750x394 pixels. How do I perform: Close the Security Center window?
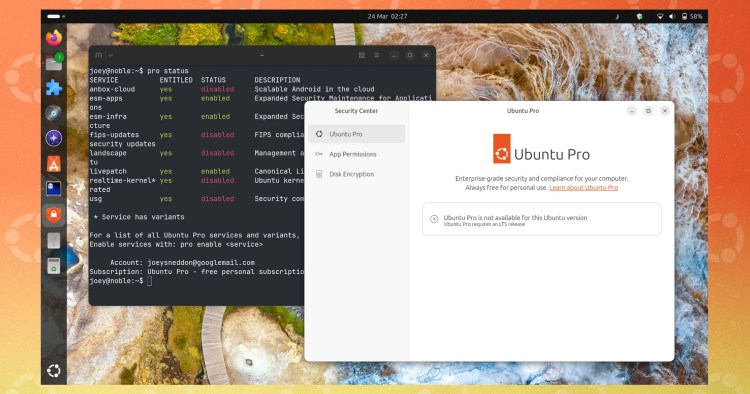(665, 111)
